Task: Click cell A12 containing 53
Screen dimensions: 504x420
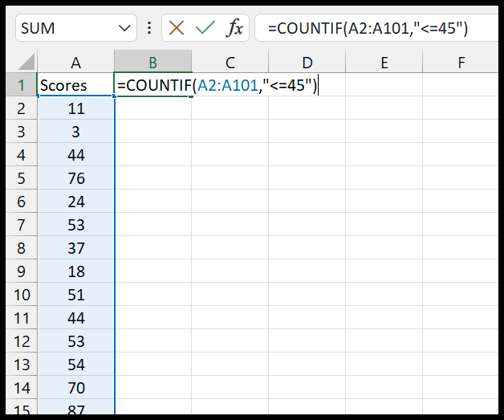Action: tap(76, 341)
